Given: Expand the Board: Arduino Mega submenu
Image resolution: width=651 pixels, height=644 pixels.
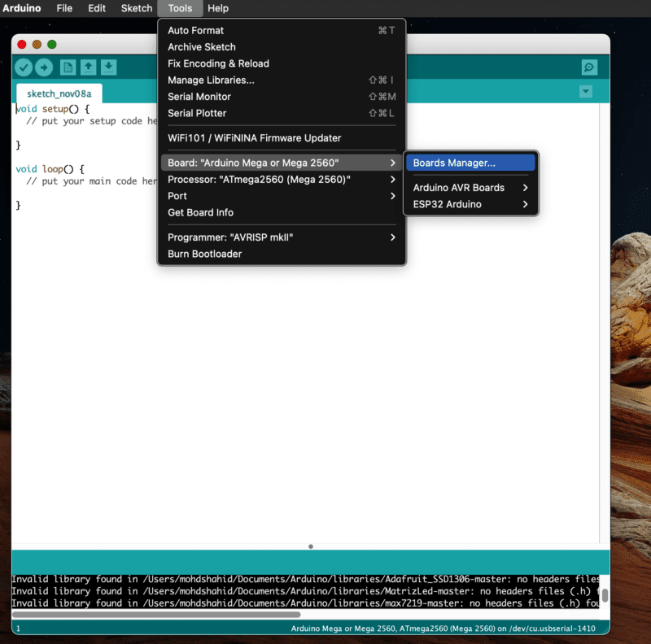Looking at the screenshot, I should [x=282, y=163].
